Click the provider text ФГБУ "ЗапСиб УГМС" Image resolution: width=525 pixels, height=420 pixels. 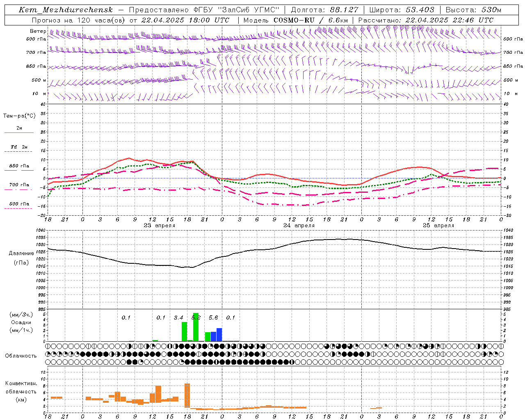coord(236,10)
